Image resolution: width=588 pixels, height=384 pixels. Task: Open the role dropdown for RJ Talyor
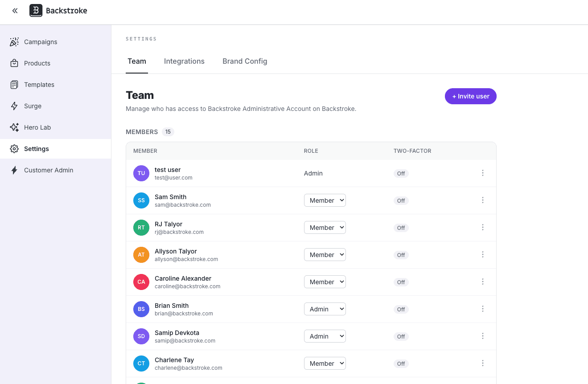[x=325, y=228]
